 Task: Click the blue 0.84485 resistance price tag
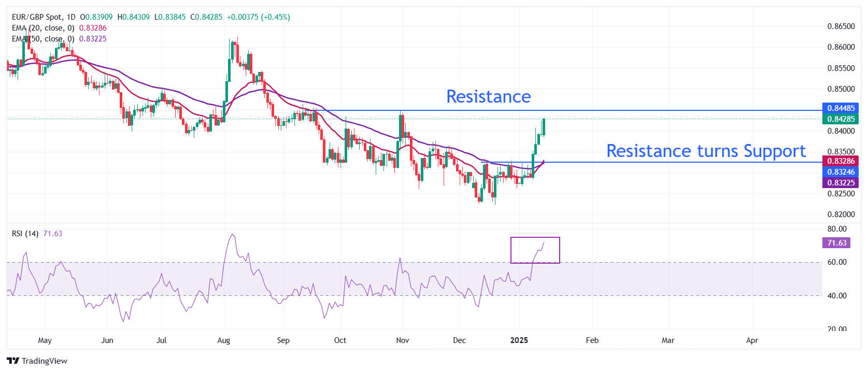pos(841,108)
